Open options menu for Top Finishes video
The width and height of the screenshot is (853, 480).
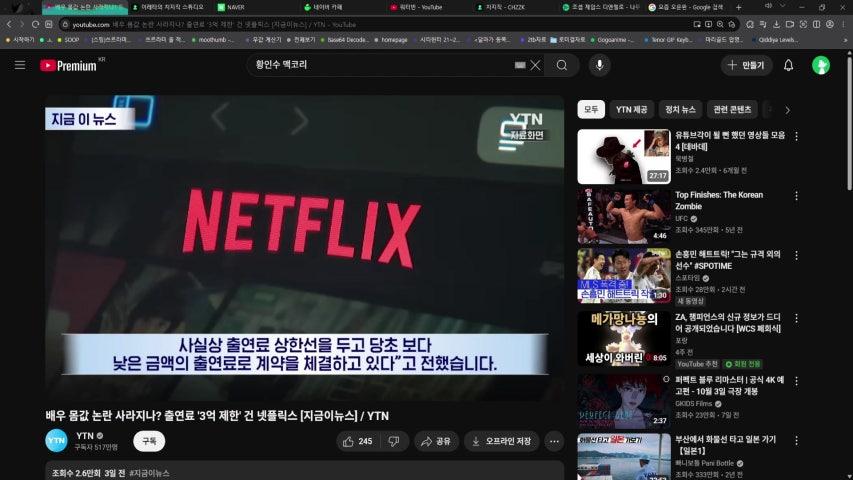796,196
